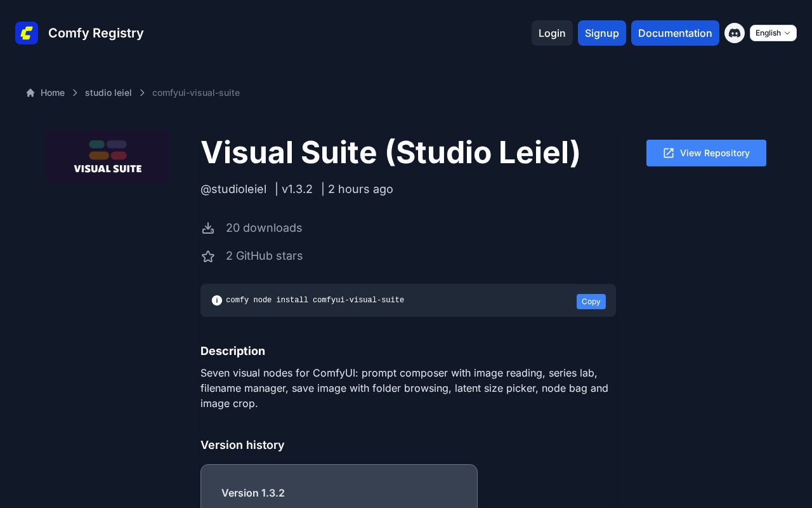Open the English language dropdown
Viewport: 812px width, 508px height.
tap(773, 33)
